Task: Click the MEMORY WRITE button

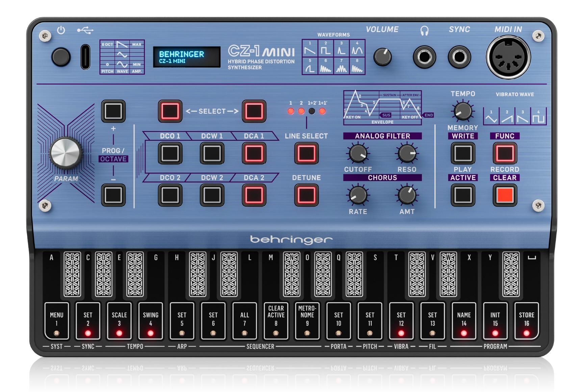Action: [463, 153]
